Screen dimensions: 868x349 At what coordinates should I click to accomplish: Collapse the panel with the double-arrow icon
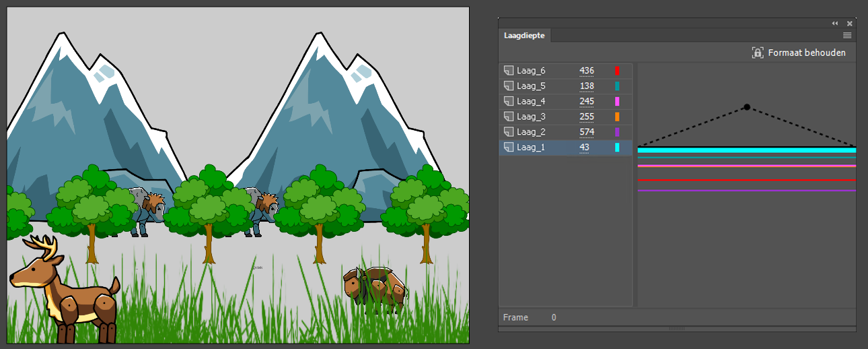tap(835, 23)
